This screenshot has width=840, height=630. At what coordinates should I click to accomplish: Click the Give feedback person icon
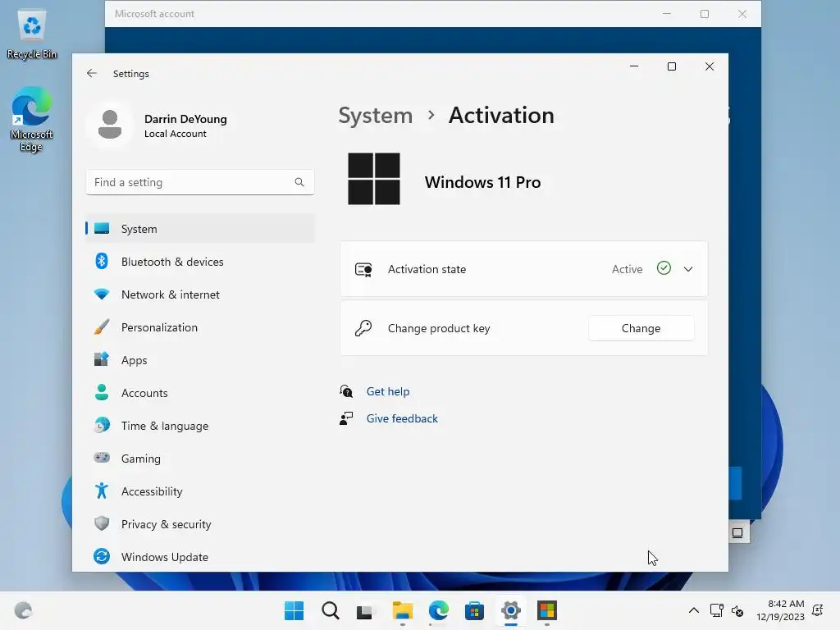pyautogui.click(x=346, y=418)
